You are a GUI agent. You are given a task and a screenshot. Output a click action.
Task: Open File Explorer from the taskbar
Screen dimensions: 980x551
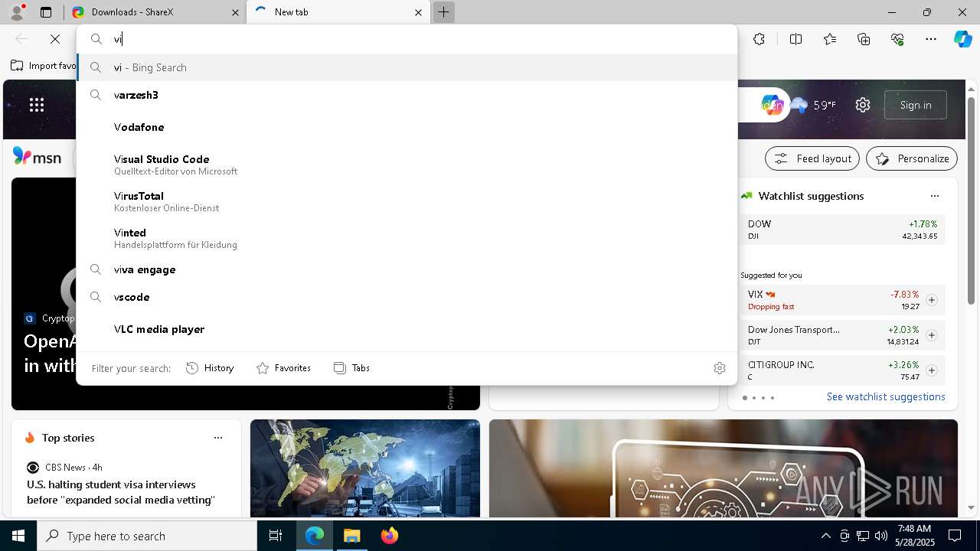(x=352, y=536)
